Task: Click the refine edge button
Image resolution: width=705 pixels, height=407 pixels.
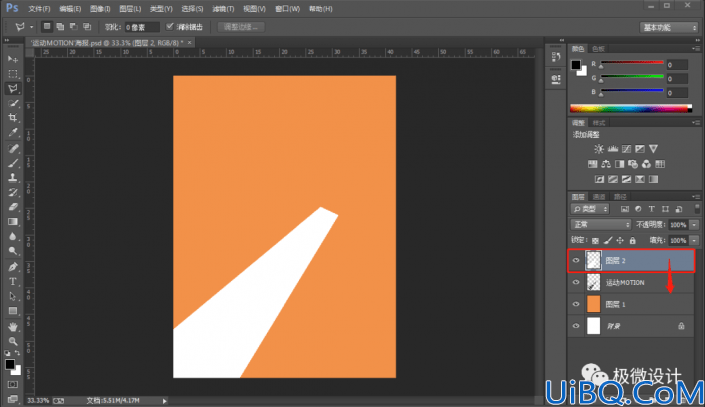Action: tap(241, 27)
